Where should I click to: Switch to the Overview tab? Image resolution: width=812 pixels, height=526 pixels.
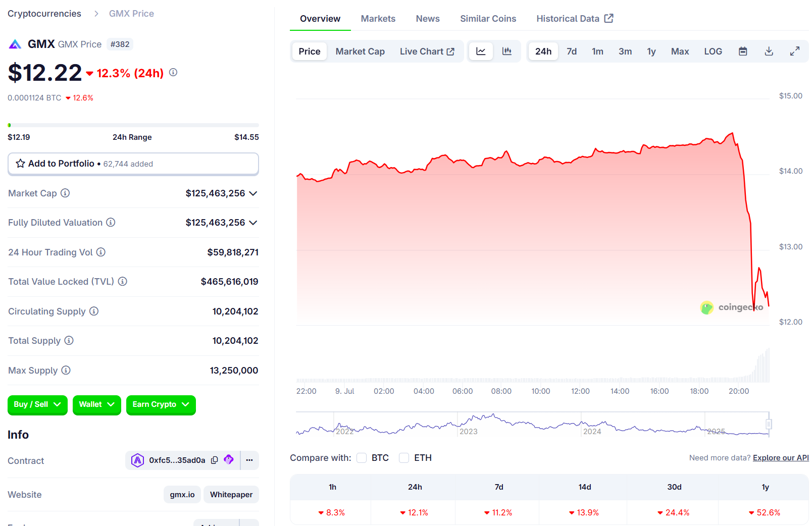point(320,19)
